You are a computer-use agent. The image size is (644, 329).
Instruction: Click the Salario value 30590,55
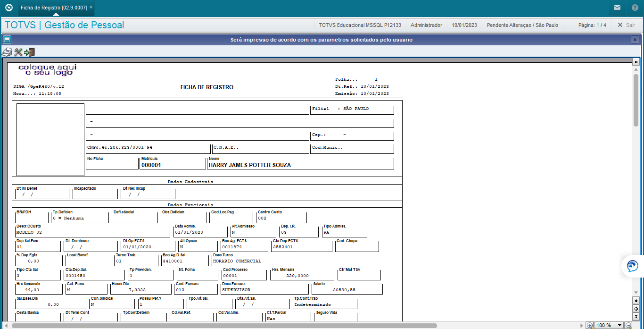[344, 289]
